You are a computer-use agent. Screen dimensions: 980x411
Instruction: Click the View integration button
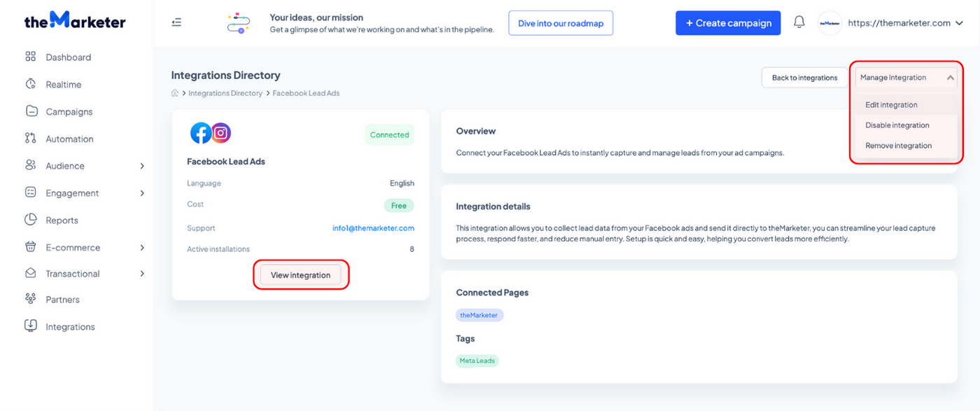tap(300, 275)
